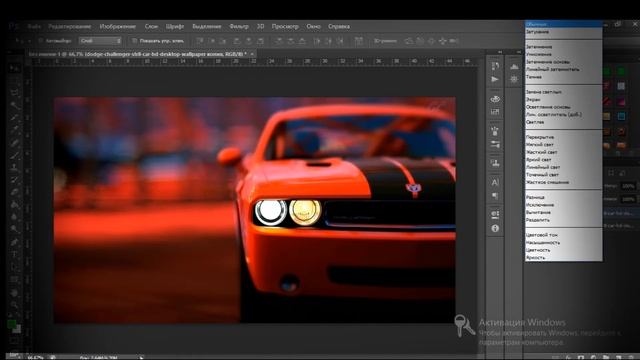Expand the right collapsed panel column

point(519,52)
